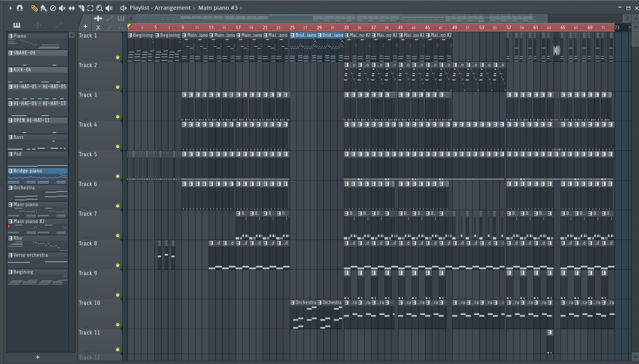
Task: Select the OPEN HI-HAT-11 pattern
Action: click(37, 125)
